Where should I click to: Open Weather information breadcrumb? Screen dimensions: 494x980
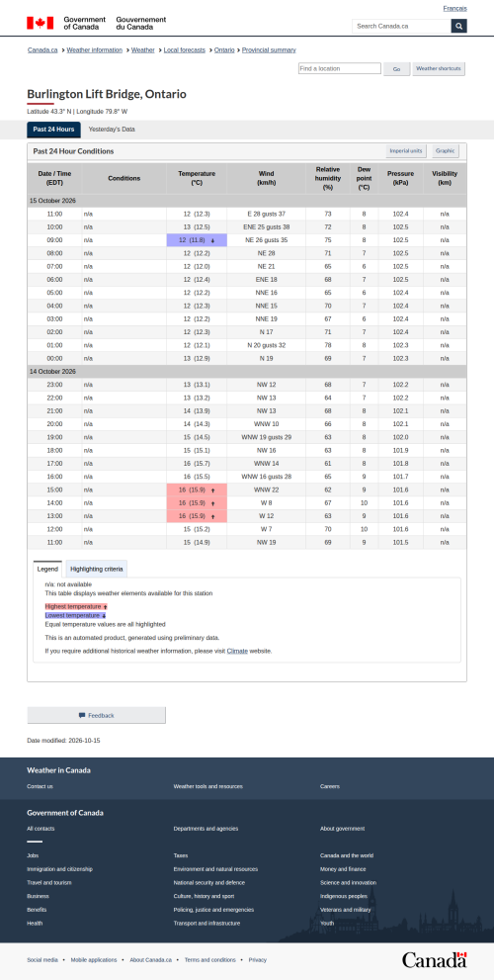tap(94, 50)
